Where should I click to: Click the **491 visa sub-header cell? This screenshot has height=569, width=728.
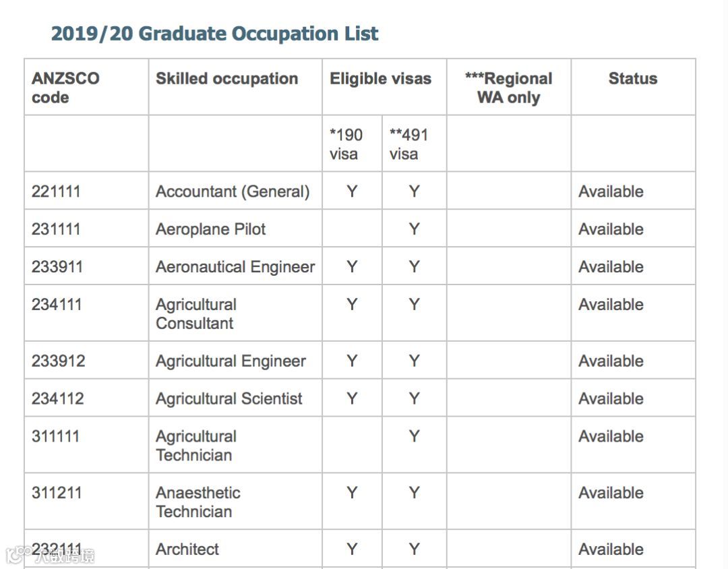point(408,144)
